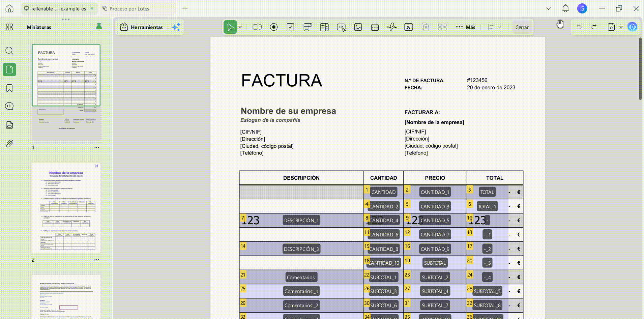
Task: Open the Herramientas tools menu
Action: pos(142,27)
